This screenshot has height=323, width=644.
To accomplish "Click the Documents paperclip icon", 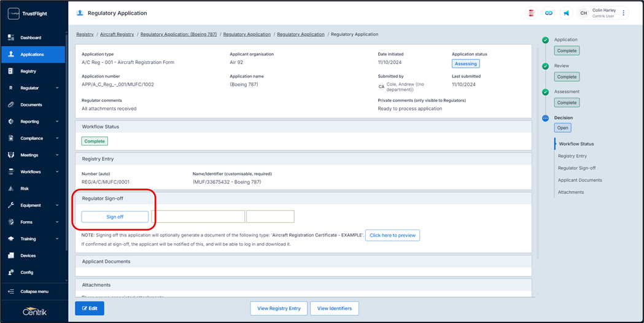I will click(x=11, y=105).
